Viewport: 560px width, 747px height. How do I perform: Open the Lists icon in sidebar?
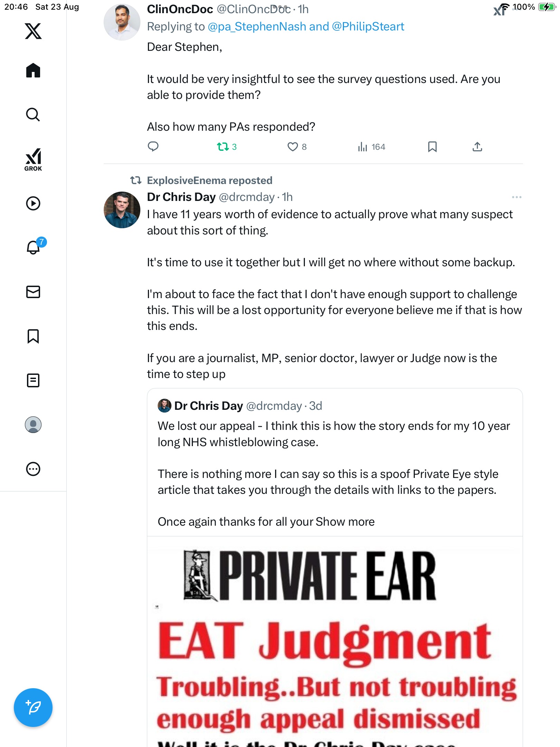point(33,380)
